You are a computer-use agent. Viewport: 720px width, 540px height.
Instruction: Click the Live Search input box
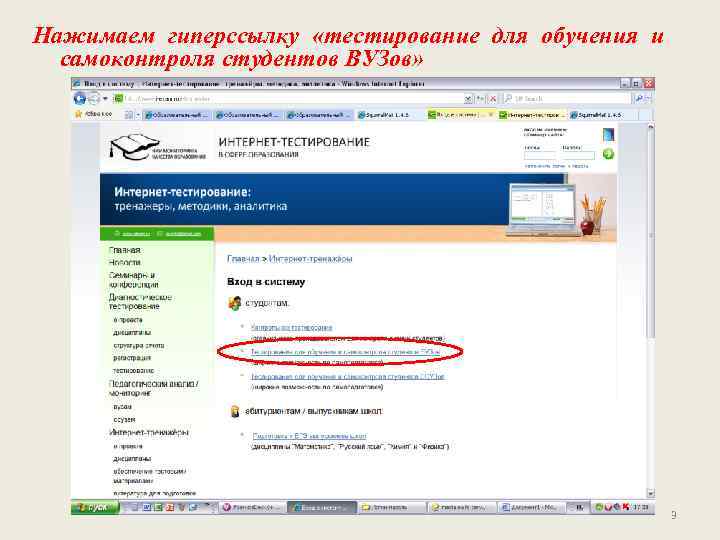click(566, 99)
